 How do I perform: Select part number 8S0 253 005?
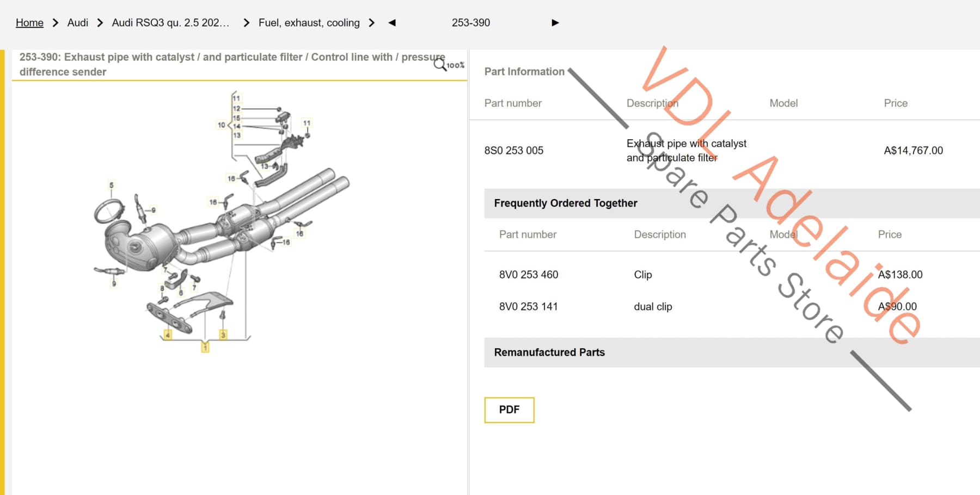[x=513, y=151]
